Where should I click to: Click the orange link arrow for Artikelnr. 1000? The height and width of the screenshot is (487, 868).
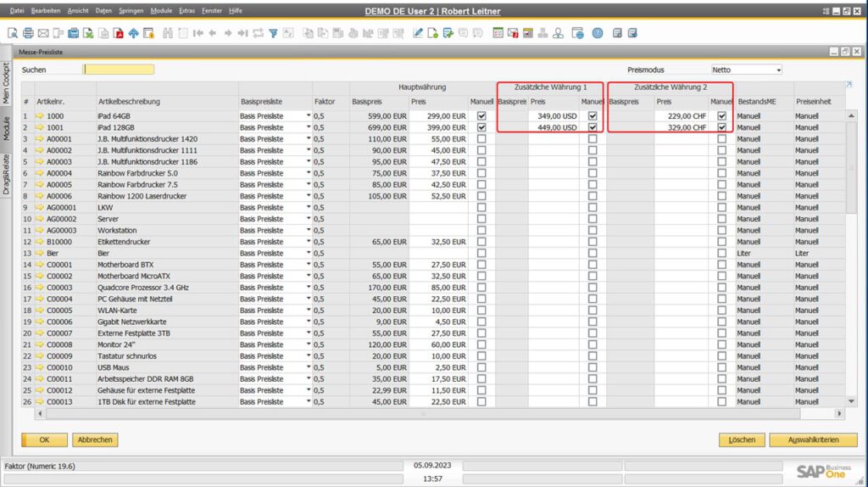pyautogui.click(x=40, y=115)
